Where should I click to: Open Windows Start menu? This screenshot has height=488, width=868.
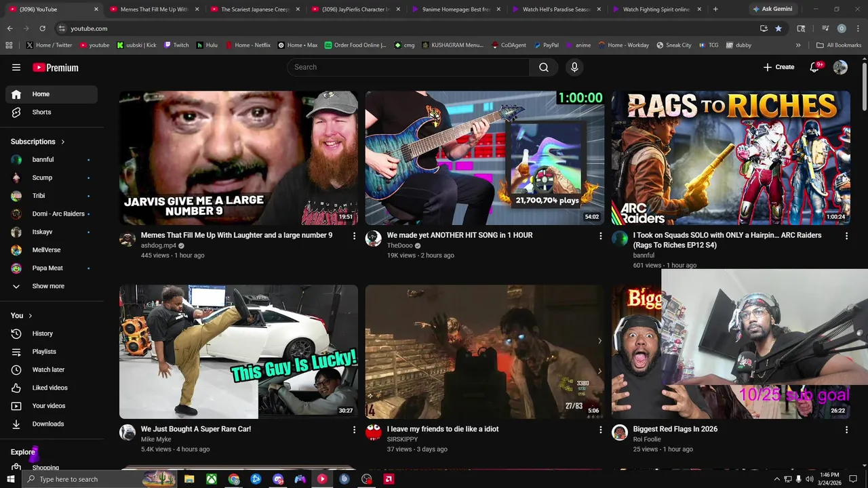tap(10, 479)
